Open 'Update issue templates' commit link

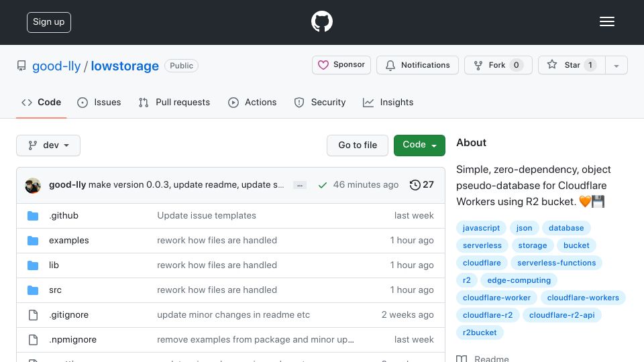(x=207, y=215)
